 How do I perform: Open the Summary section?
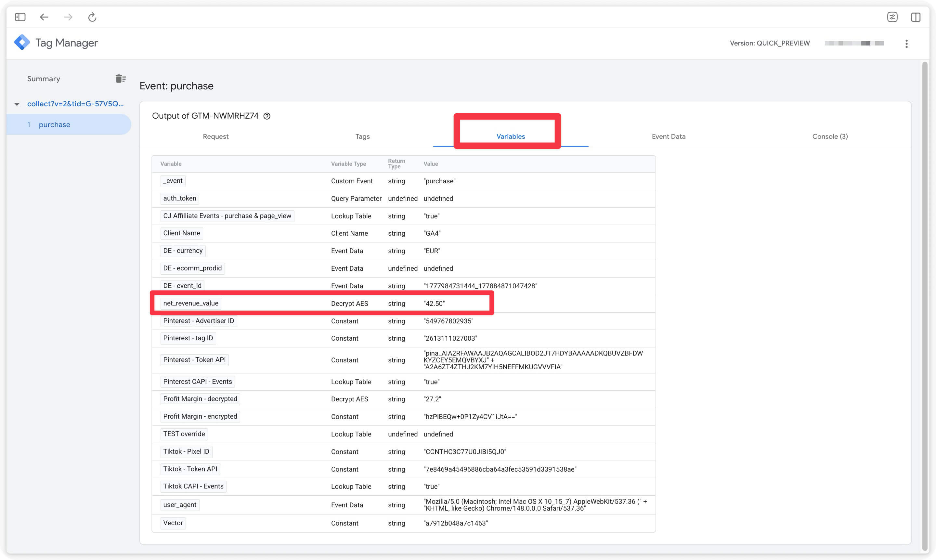(x=43, y=79)
